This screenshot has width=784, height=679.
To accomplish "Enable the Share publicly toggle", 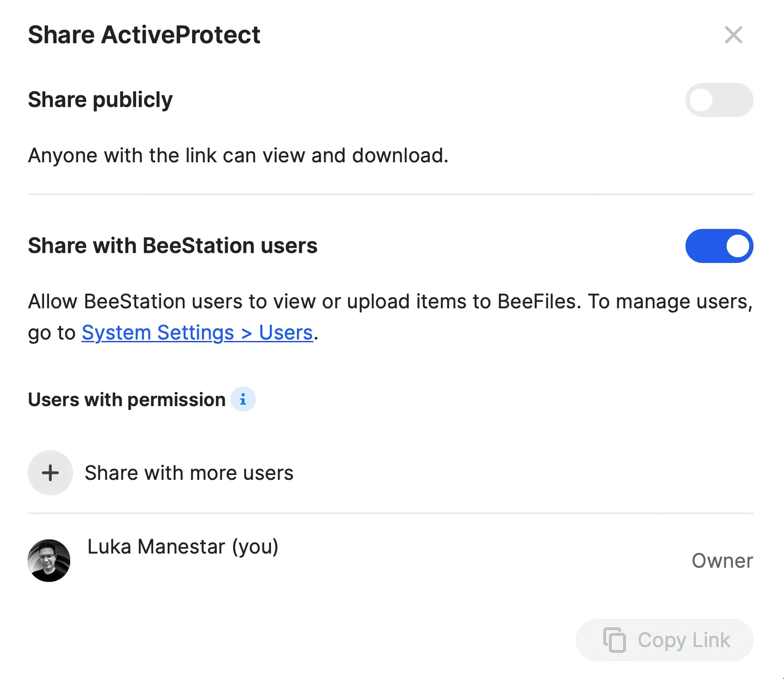I will (719, 100).
